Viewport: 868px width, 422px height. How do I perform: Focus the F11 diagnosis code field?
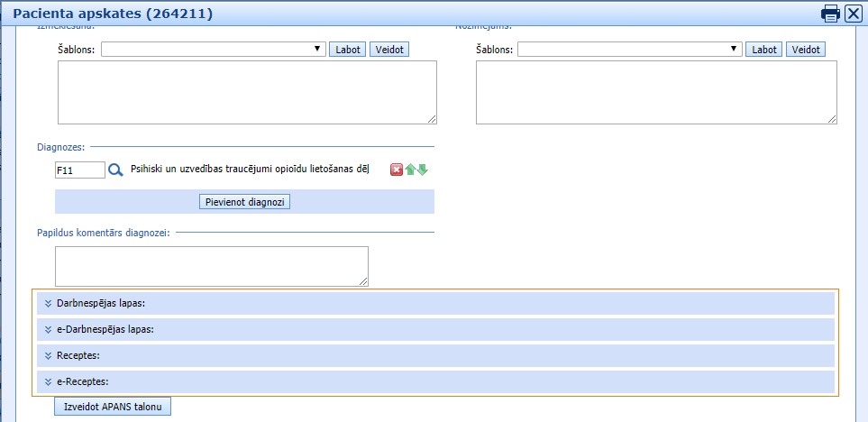point(80,170)
